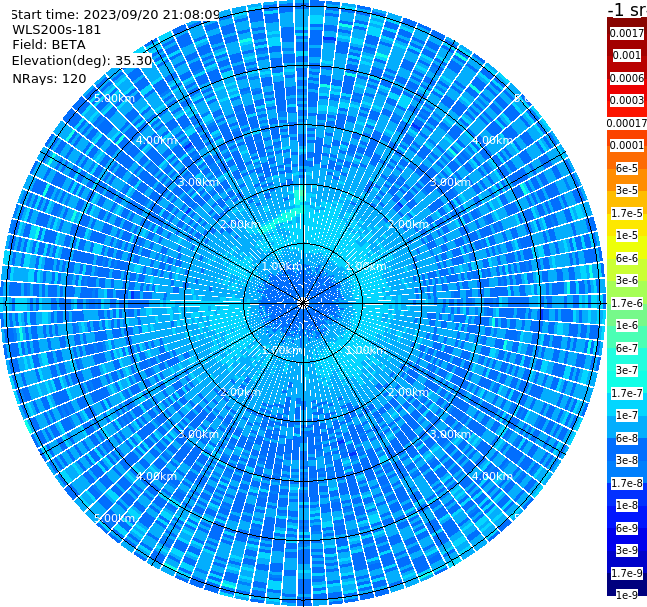Image resolution: width=647 pixels, height=607 pixels.
Task: Select the 5.00km range label in lower-left quadrant
Action: pos(114,518)
